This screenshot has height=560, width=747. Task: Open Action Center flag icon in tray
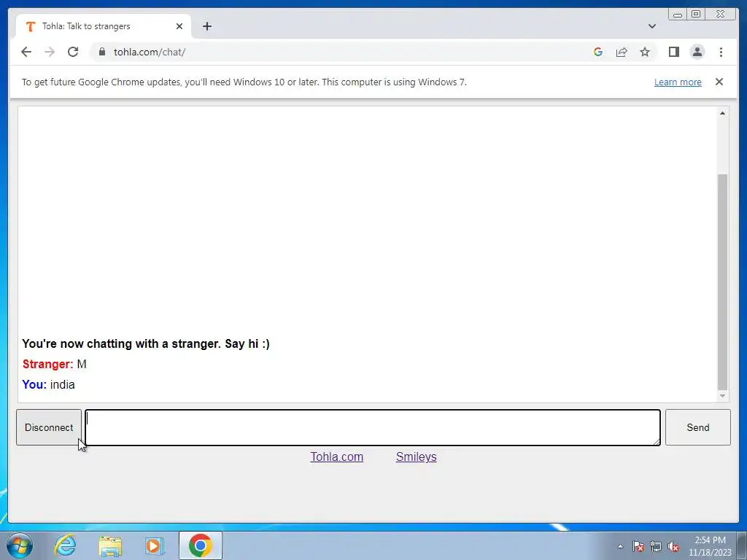638,546
